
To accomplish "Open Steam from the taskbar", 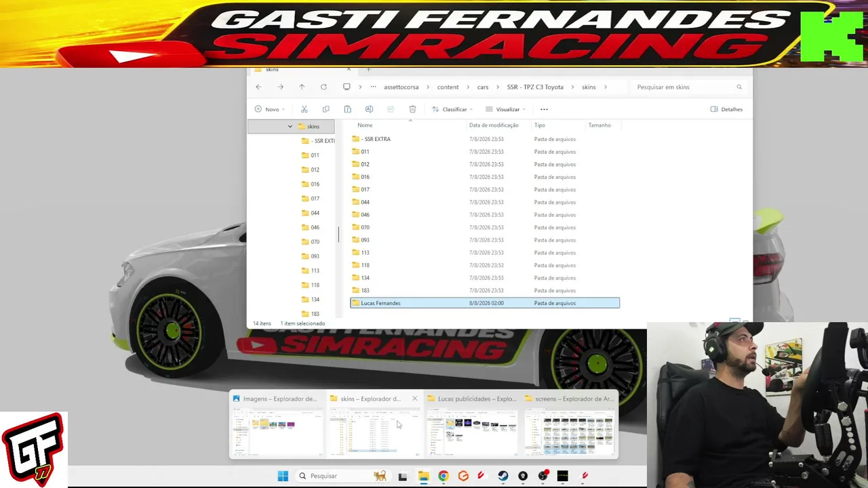I will (x=503, y=476).
